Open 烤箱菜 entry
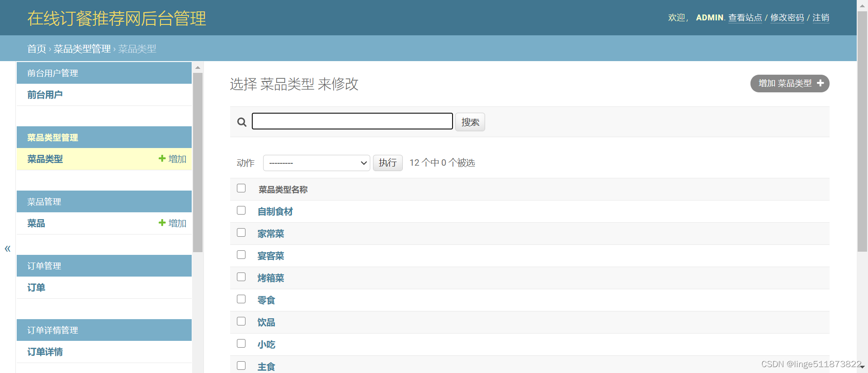The width and height of the screenshot is (868, 373). pyautogui.click(x=271, y=278)
